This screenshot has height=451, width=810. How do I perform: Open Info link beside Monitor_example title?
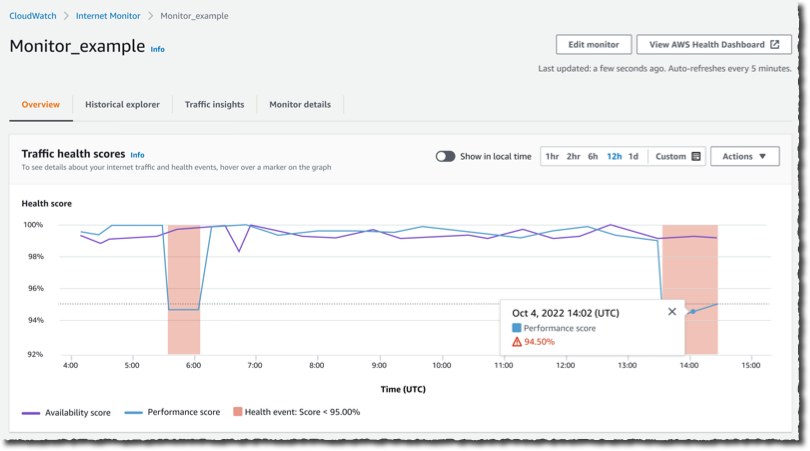pyautogui.click(x=158, y=49)
